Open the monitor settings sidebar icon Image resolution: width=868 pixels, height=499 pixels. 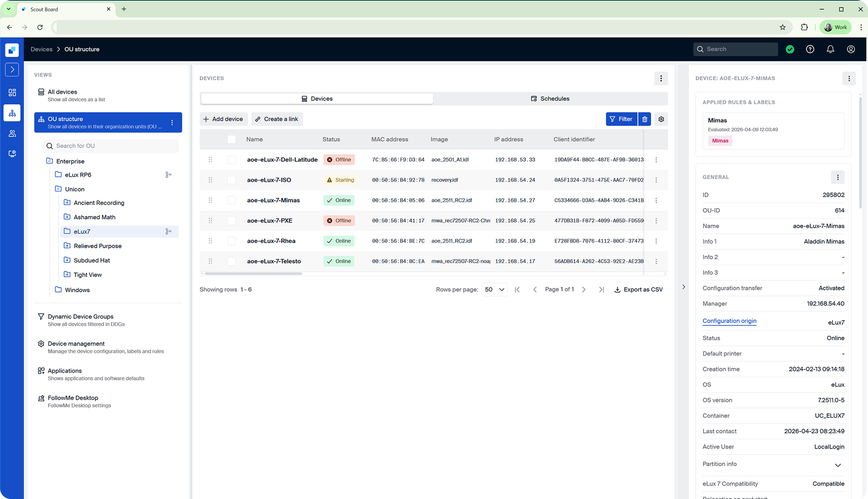(12, 154)
